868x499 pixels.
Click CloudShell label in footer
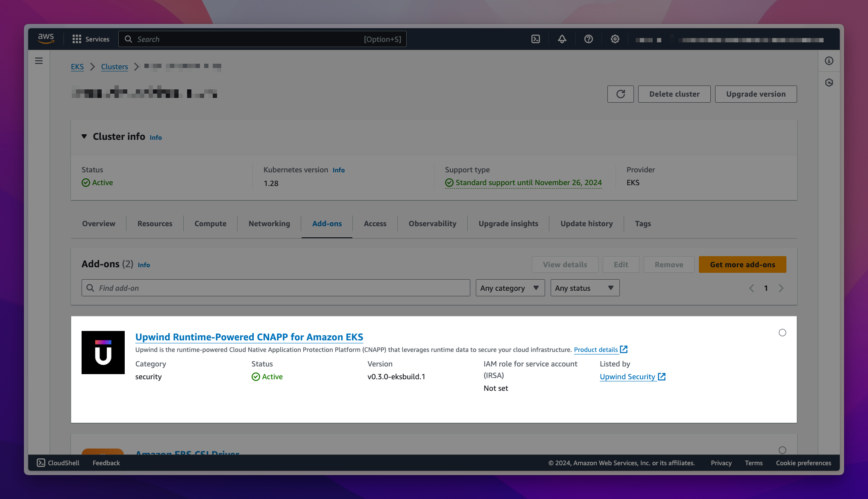click(x=64, y=463)
